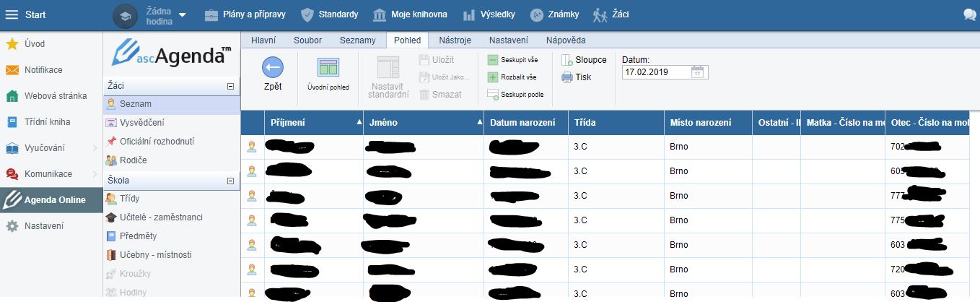Toggle the Sloupce column chooser

pyautogui.click(x=567, y=60)
